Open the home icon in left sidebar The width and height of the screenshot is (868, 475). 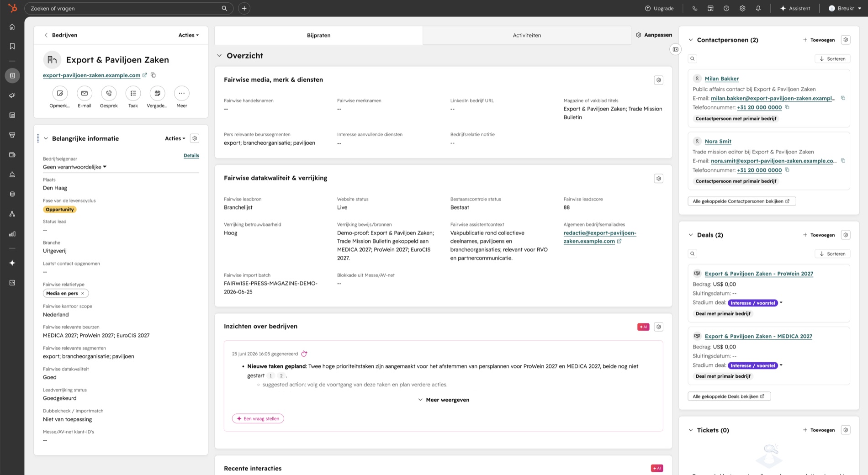12,27
